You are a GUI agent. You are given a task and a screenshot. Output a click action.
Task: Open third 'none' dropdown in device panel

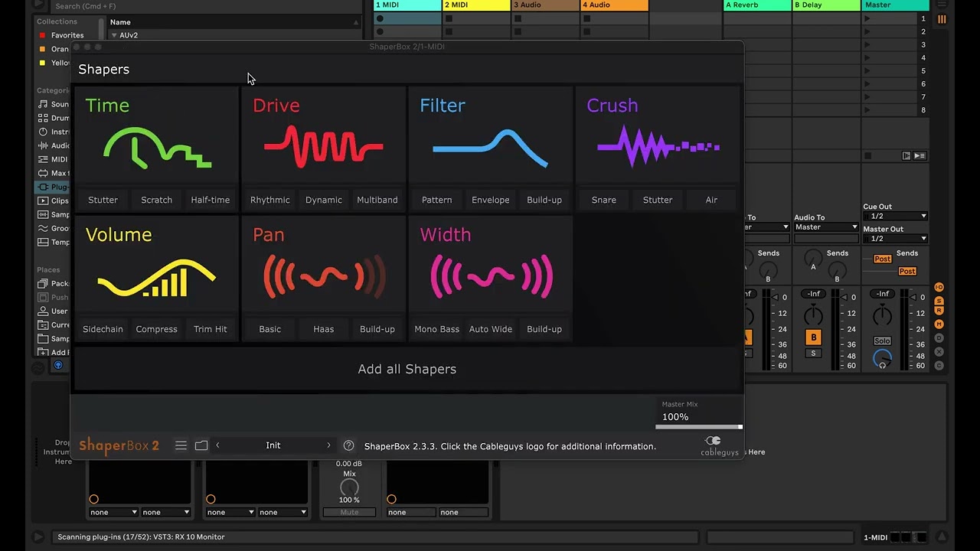click(230, 512)
